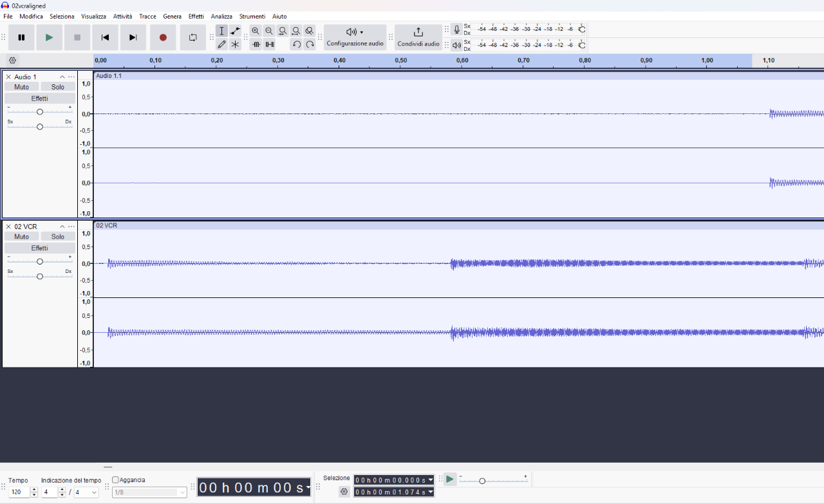Open the Analizza menu
Viewport: 824px width, 504px height.
coord(221,16)
